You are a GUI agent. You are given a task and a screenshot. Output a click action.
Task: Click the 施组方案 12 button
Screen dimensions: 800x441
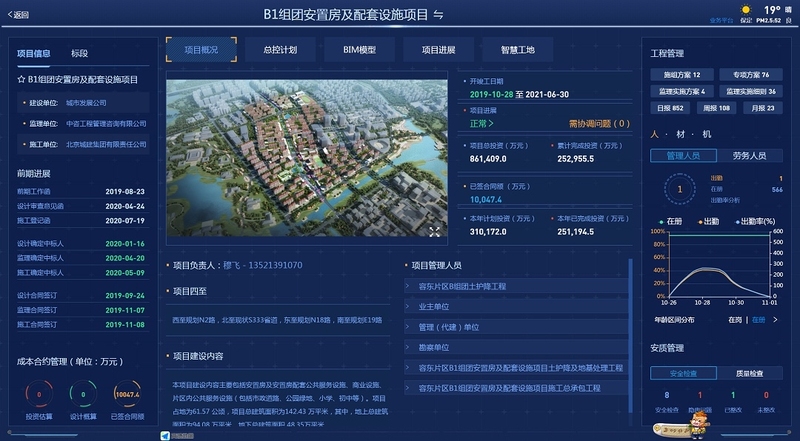682,75
